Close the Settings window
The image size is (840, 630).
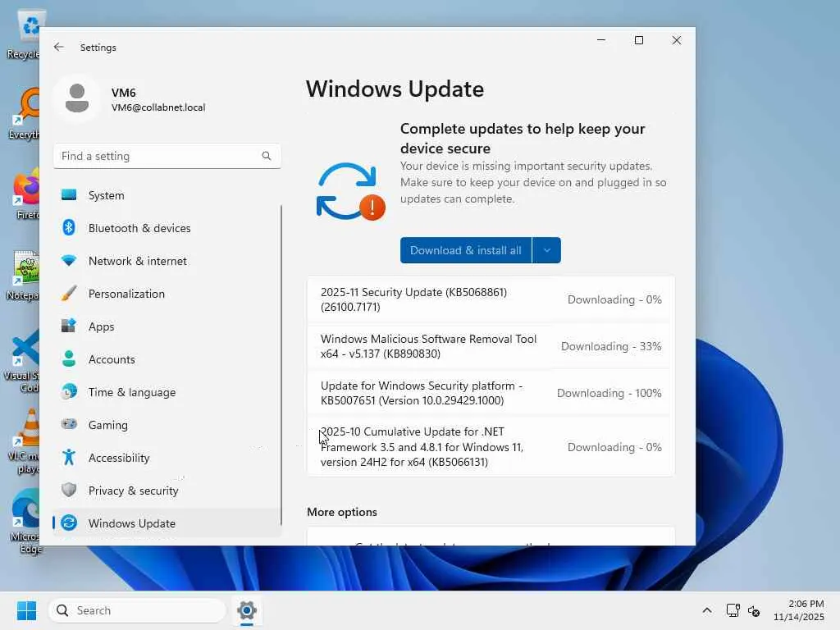(x=677, y=40)
